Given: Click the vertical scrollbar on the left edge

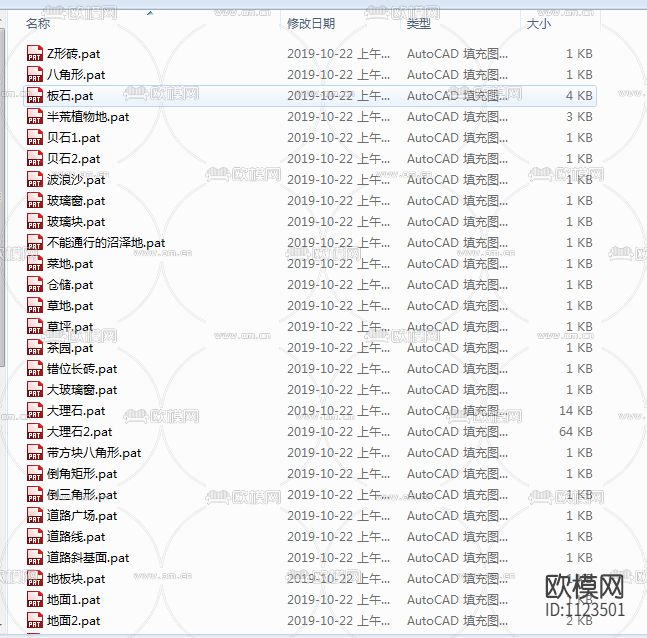Looking at the screenshot, I should pyautogui.click(x=2, y=198).
